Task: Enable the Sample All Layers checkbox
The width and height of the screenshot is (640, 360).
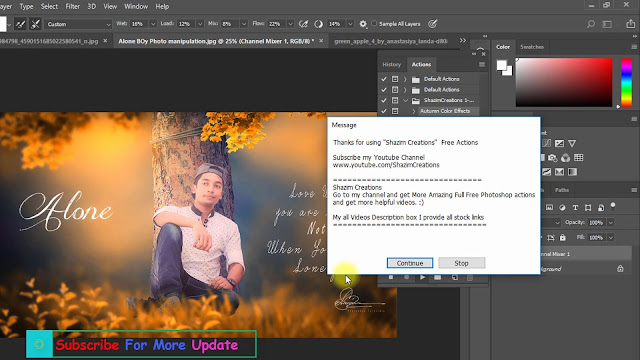Action: tap(374, 24)
